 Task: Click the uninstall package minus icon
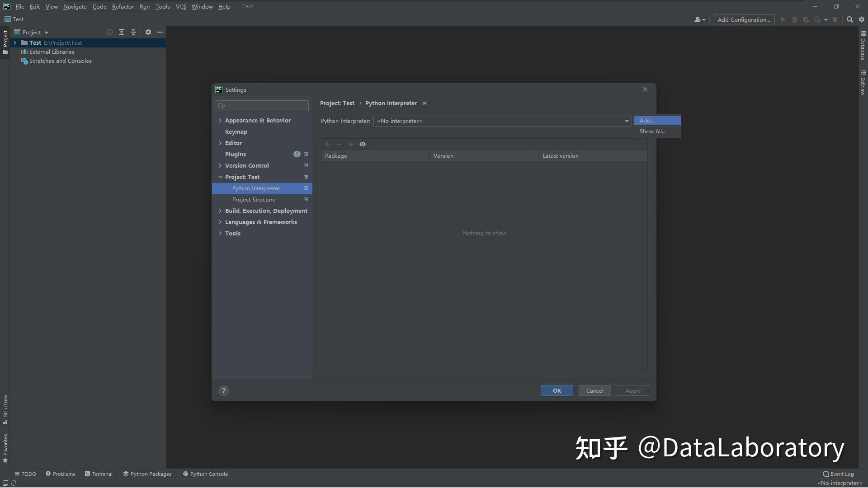point(339,144)
